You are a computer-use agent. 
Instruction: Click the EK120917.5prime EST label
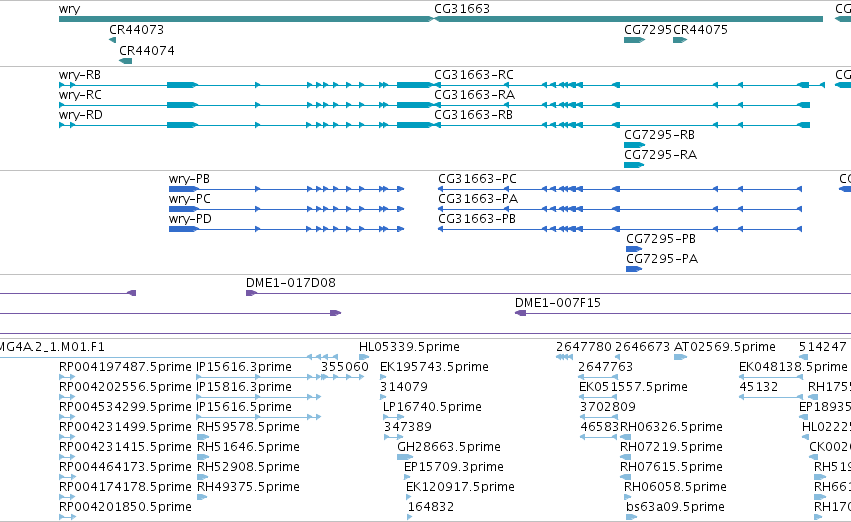460,488
